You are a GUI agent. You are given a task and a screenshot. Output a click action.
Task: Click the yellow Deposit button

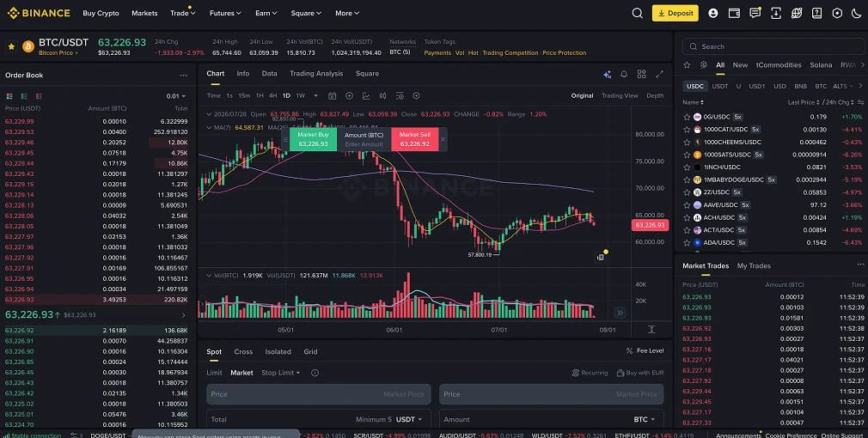tap(675, 13)
